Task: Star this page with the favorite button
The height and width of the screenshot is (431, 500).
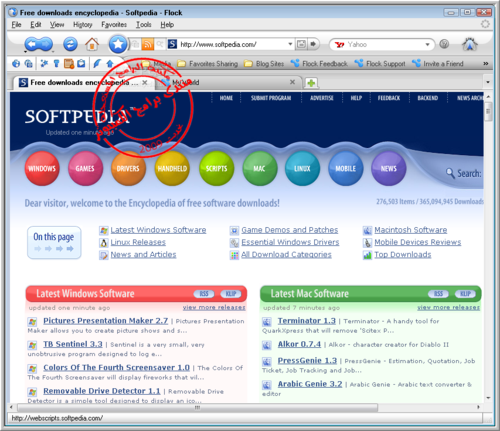Action: coord(118,44)
